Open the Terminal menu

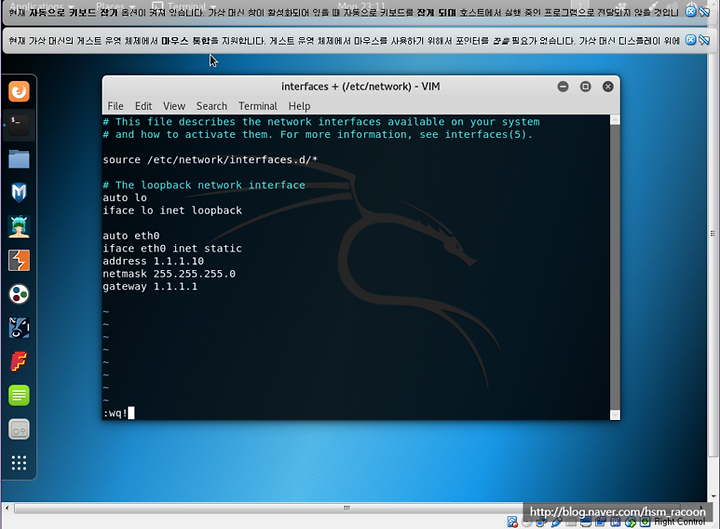click(x=258, y=106)
